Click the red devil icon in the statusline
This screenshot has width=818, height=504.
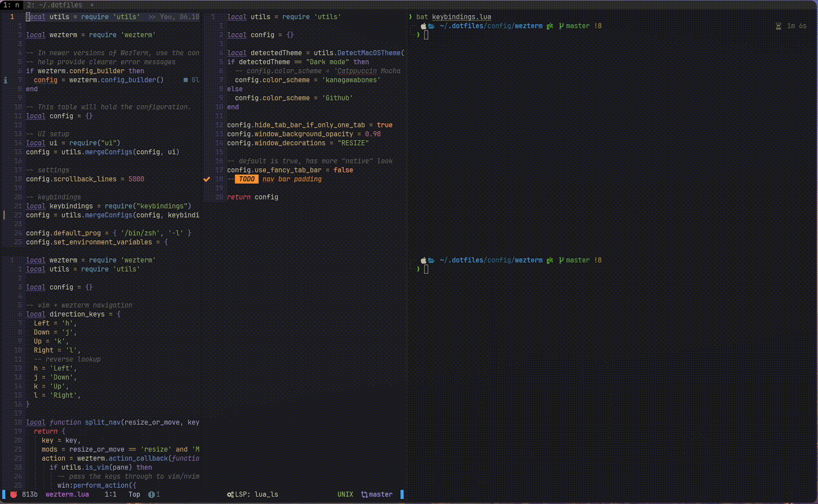(x=14, y=494)
